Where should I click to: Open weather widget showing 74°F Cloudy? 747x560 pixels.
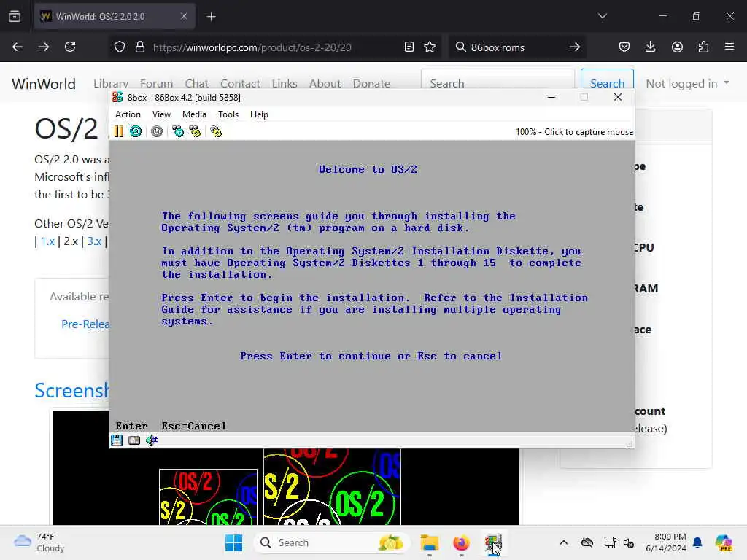click(x=39, y=542)
